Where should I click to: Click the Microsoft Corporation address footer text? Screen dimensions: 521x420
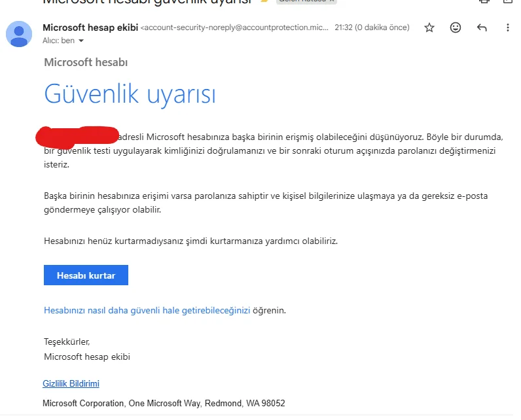(164, 403)
